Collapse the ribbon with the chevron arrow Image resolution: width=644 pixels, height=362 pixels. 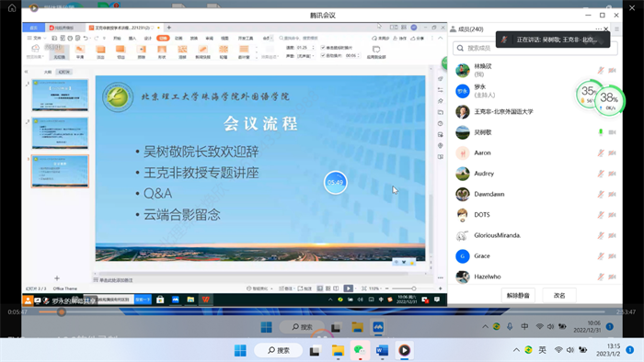[441, 38]
